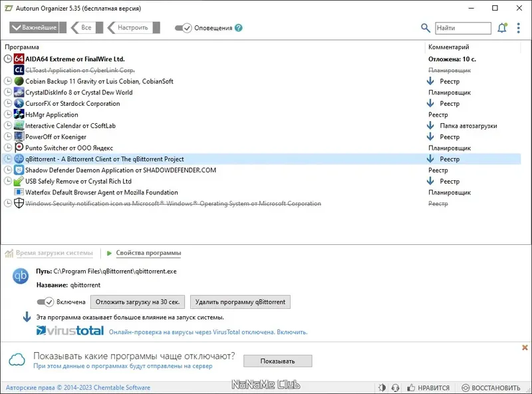Close the bottom banner with orange X
The image size is (532, 394).
[525, 347]
